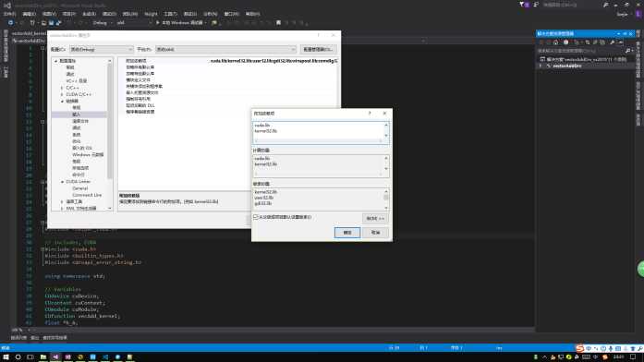Viewport: 644px width, 362px height.
Task: Click the 确定 button in 附加依赖项 dialog
Action: coord(347,233)
